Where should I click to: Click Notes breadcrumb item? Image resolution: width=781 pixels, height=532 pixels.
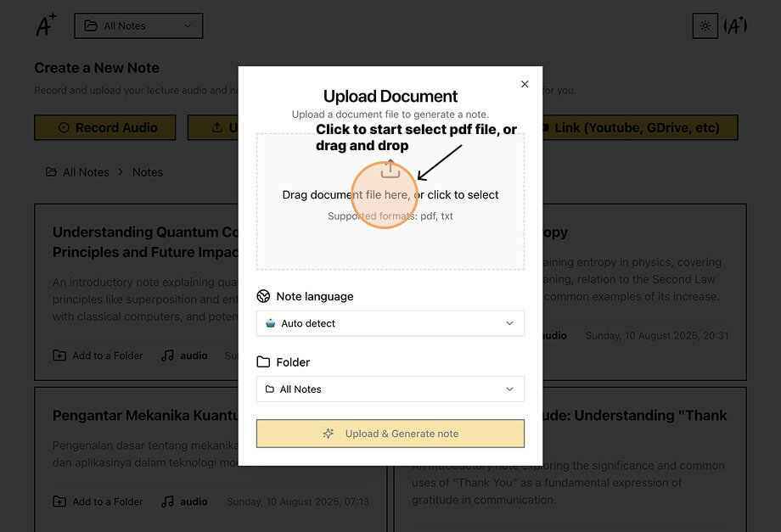[x=148, y=172]
